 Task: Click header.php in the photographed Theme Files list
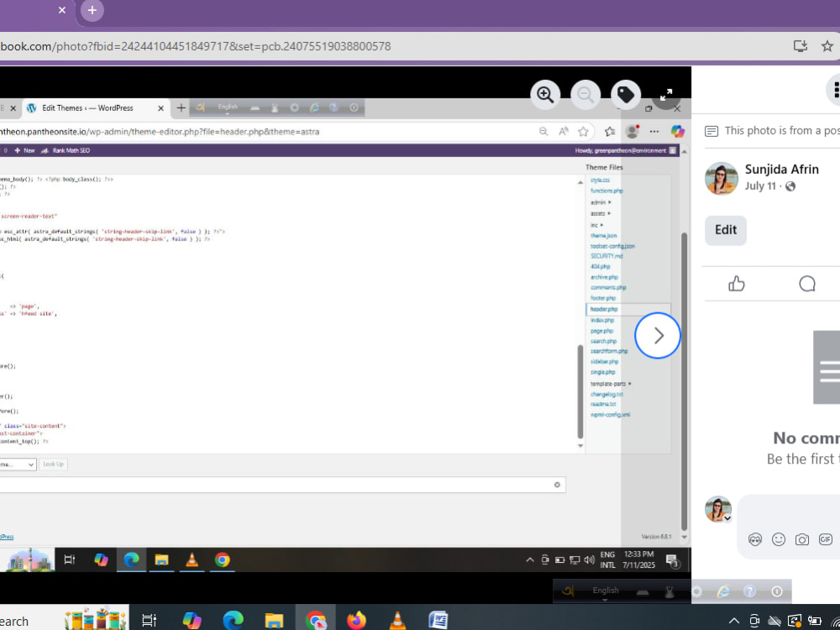tap(604, 309)
